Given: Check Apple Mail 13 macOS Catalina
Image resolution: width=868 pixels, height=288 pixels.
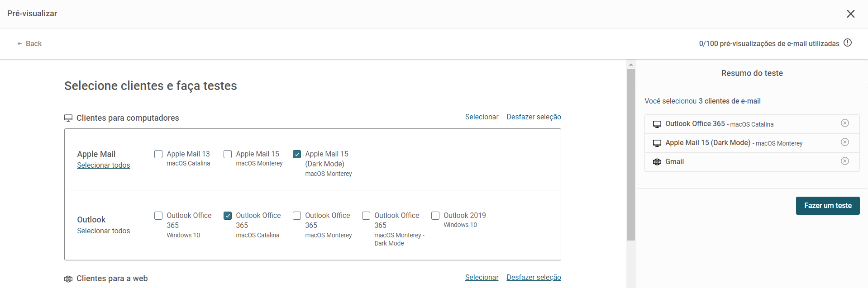Looking at the screenshot, I should pos(158,154).
